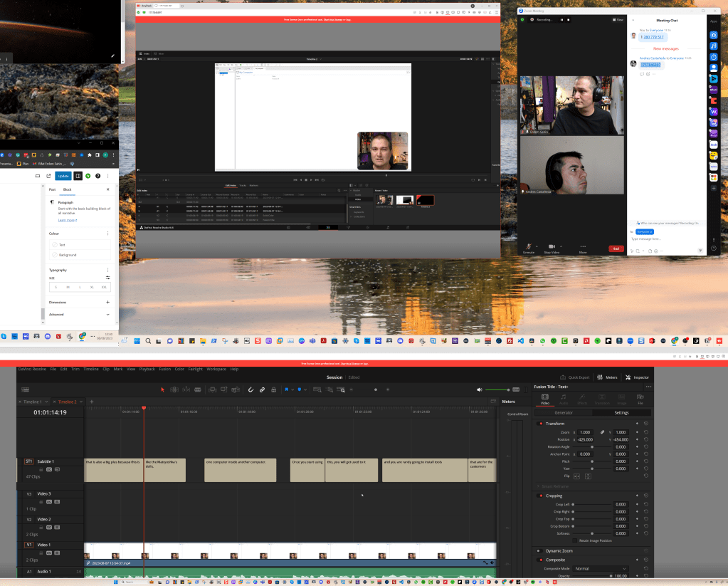The width and height of the screenshot is (728, 586).
Task: Open the Composite Mode Normal dropdown
Action: coord(601,569)
